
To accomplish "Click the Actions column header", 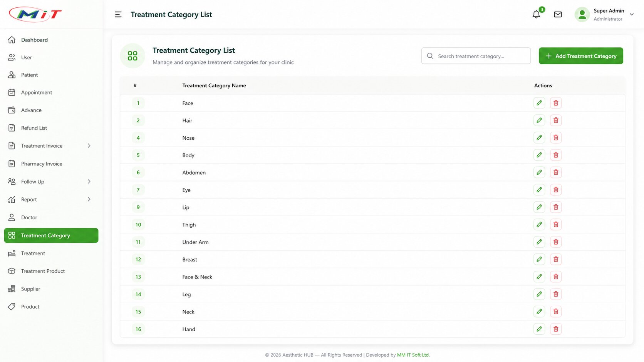I will point(543,85).
